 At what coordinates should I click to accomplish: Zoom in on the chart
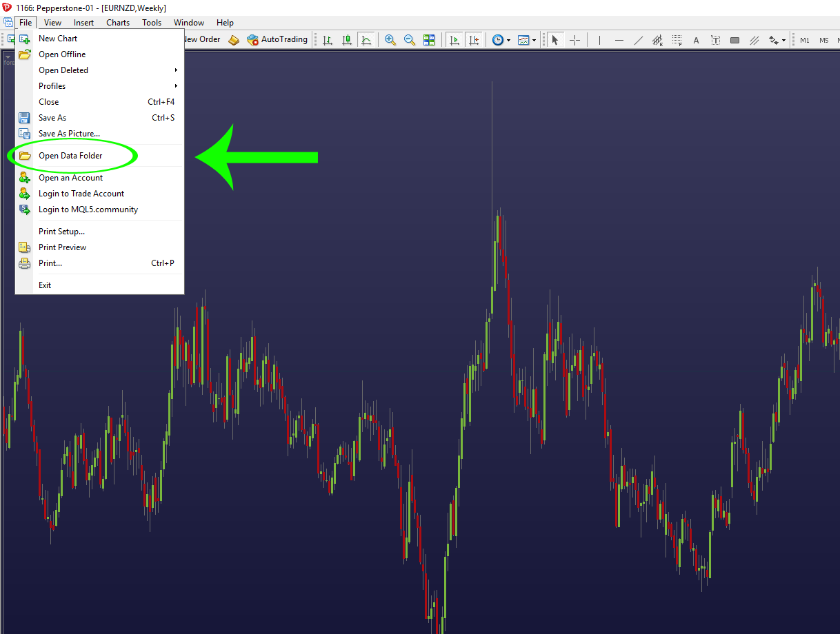[390, 40]
